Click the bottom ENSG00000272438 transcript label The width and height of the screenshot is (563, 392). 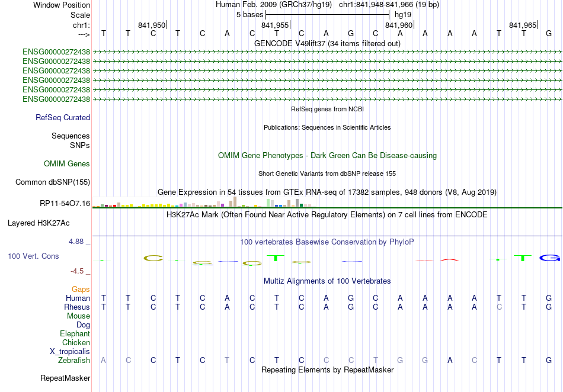[x=56, y=99]
